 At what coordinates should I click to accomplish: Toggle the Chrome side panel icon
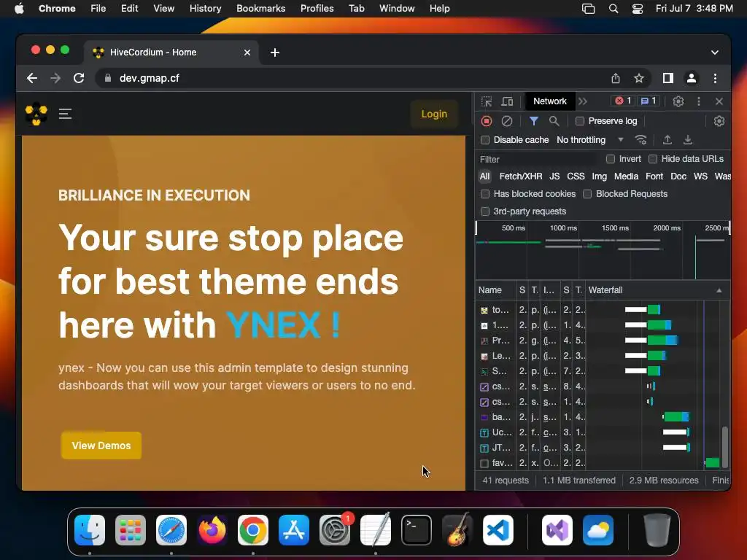668,78
